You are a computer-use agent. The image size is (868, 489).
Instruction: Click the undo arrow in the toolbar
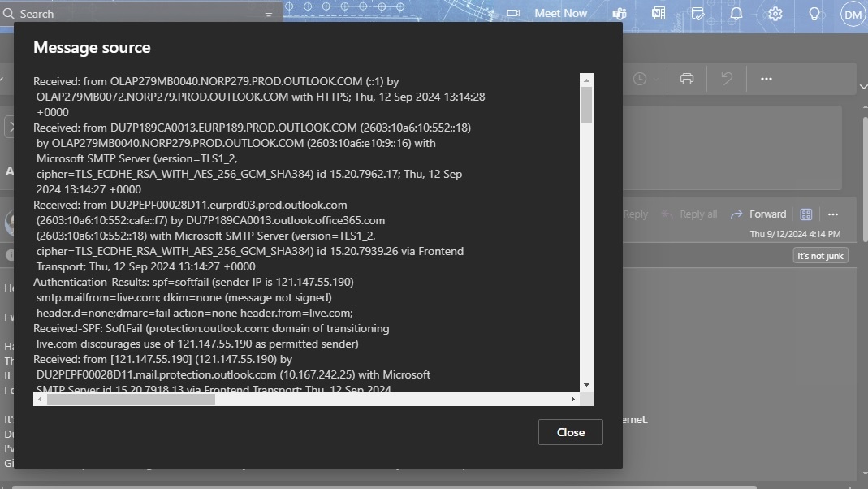click(726, 79)
